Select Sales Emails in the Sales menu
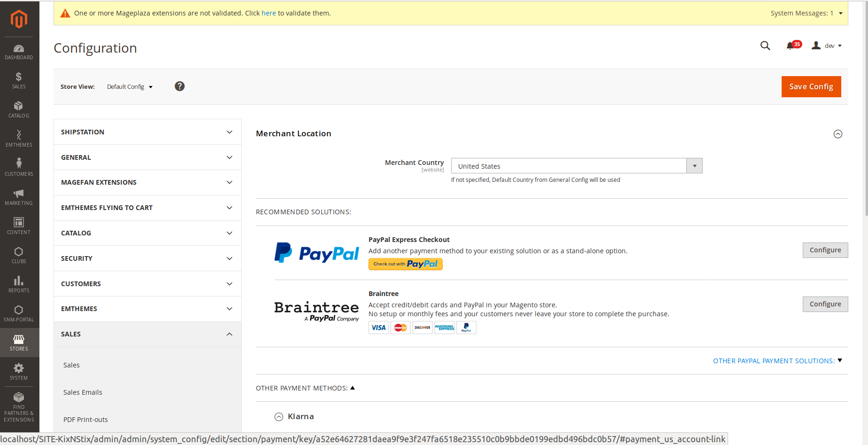 (x=83, y=392)
